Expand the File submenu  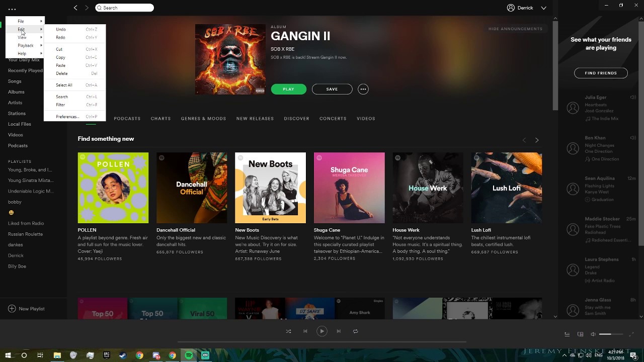click(x=25, y=21)
